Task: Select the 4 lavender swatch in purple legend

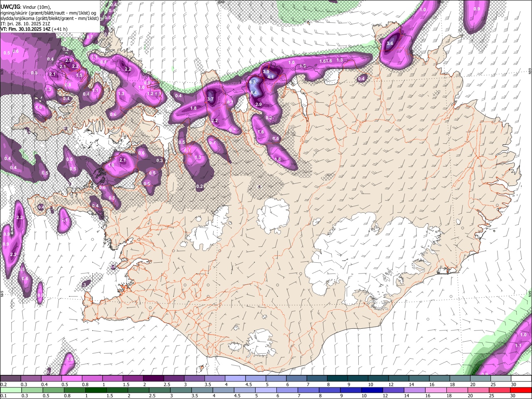Action: [235, 379]
